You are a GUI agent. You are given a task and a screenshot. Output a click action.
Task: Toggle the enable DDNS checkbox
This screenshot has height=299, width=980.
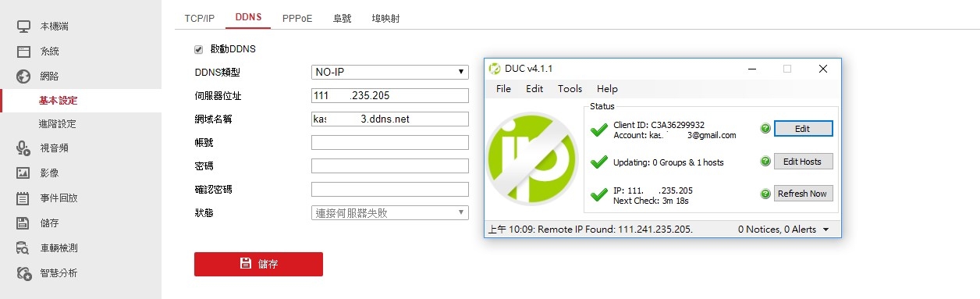(198, 49)
